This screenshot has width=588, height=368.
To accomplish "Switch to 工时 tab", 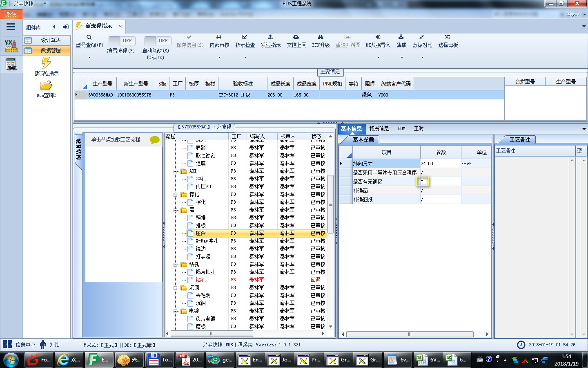I will 419,128.
